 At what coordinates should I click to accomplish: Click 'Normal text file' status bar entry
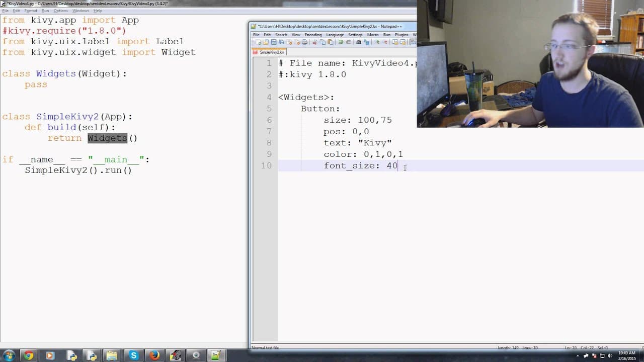[x=265, y=347]
